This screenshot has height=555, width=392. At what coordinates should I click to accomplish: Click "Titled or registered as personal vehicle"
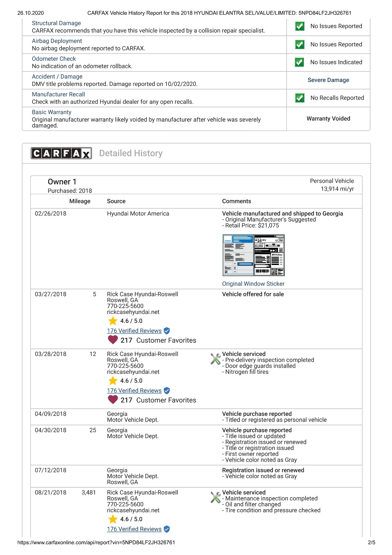274,420
